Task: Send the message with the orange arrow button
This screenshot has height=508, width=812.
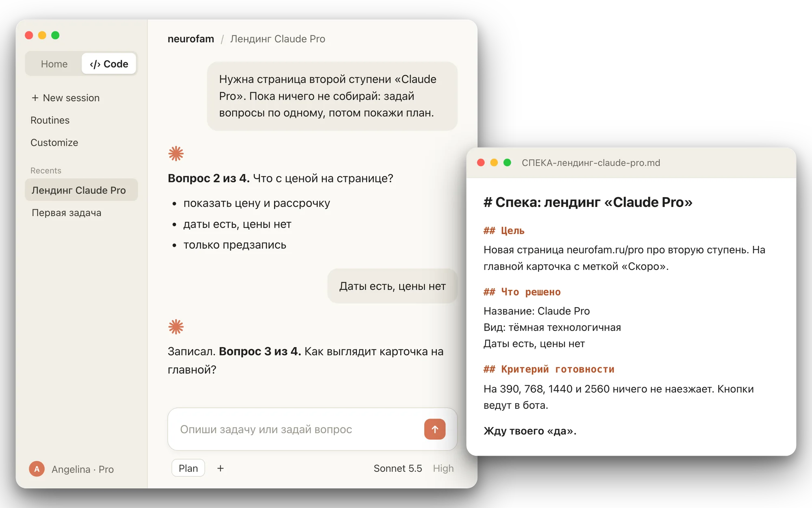Action: (x=435, y=429)
